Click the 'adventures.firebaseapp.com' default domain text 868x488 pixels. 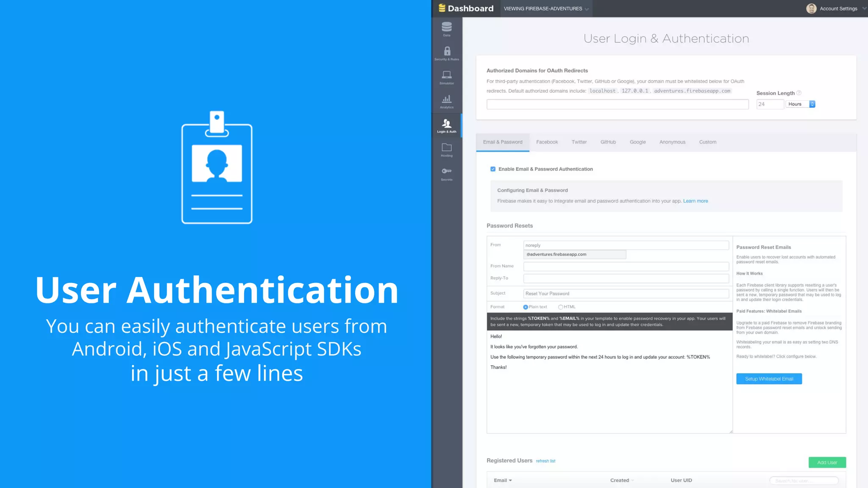pos(692,91)
